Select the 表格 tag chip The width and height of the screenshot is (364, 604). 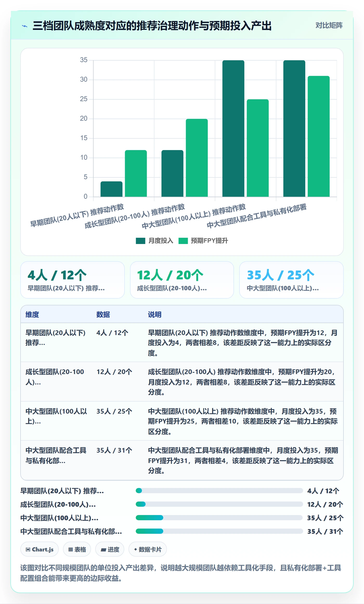(77, 549)
